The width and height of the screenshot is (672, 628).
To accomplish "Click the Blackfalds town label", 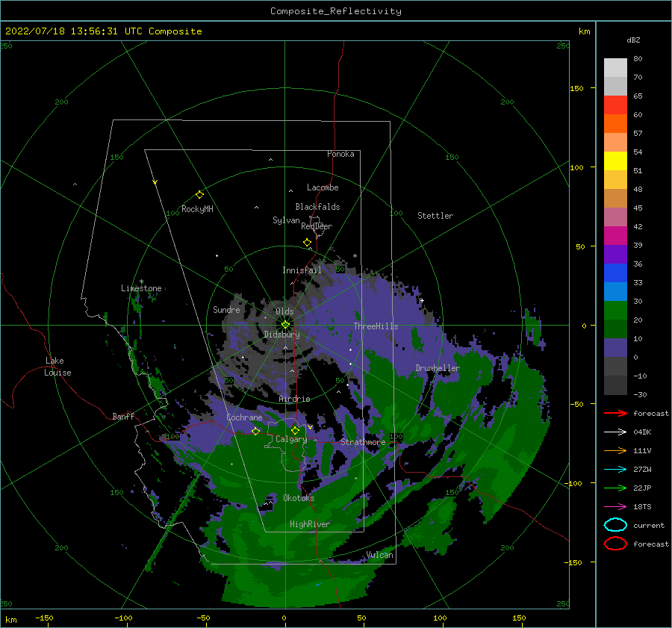I will pyautogui.click(x=317, y=207).
